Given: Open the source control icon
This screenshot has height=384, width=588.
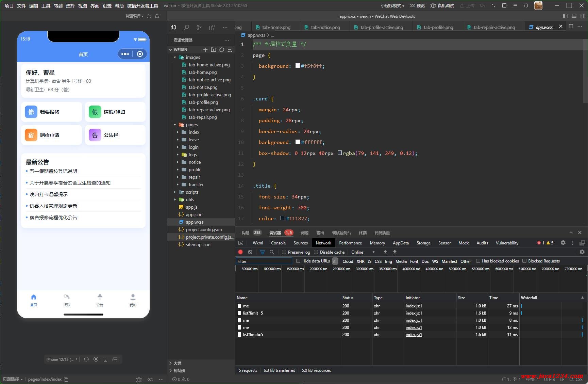Looking at the screenshot, I should click(x=199, y=28).
